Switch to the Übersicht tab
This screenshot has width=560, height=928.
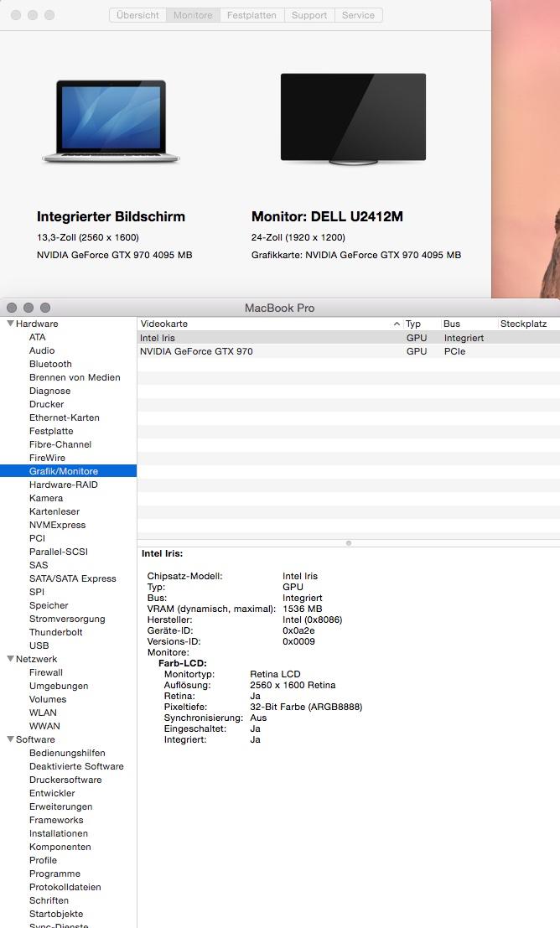[x=137, y=15]
